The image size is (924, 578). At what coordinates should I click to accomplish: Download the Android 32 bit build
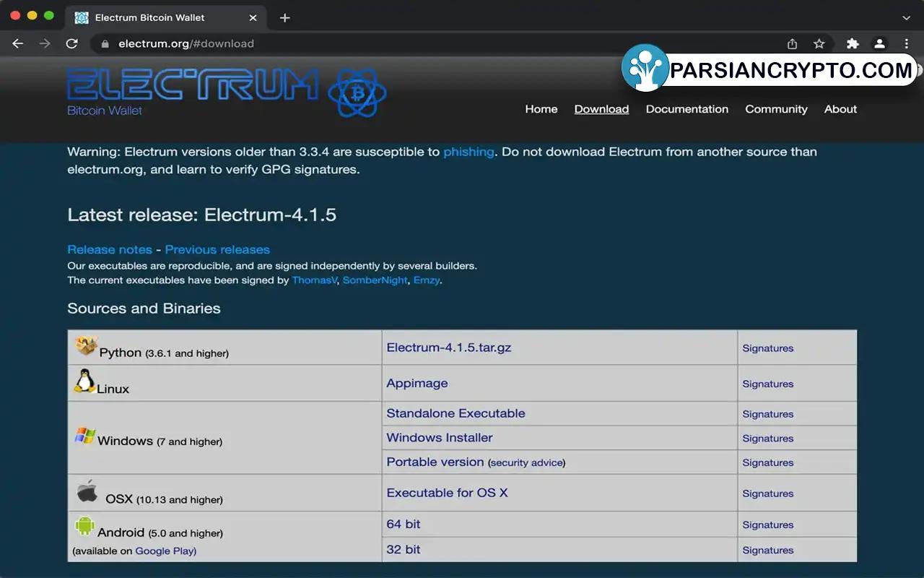click(404, 550)
